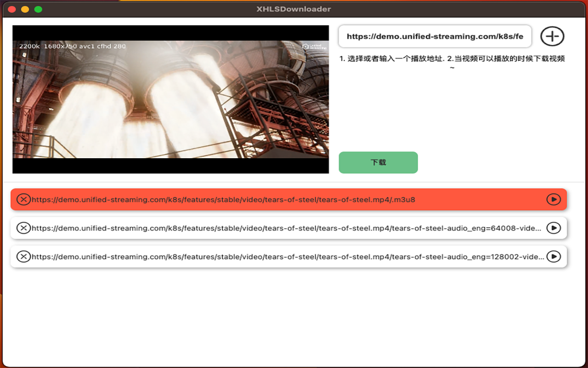Click the XHLSDownloader title bar
This screenshot has height=368, width=588.
tap(294, 9)
